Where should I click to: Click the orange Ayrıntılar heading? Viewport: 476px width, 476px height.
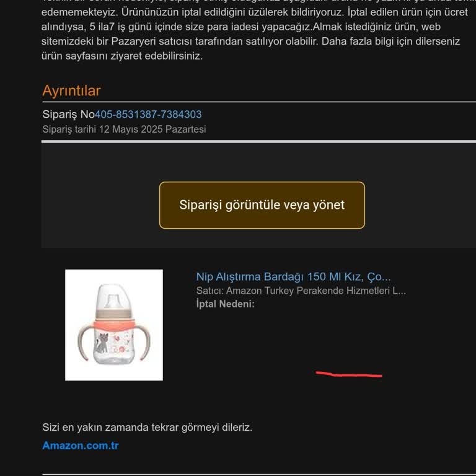click(x=71, y=90)
